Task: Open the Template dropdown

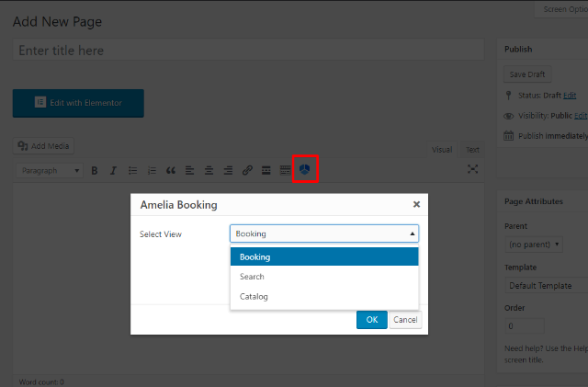Action: [547, 286]
